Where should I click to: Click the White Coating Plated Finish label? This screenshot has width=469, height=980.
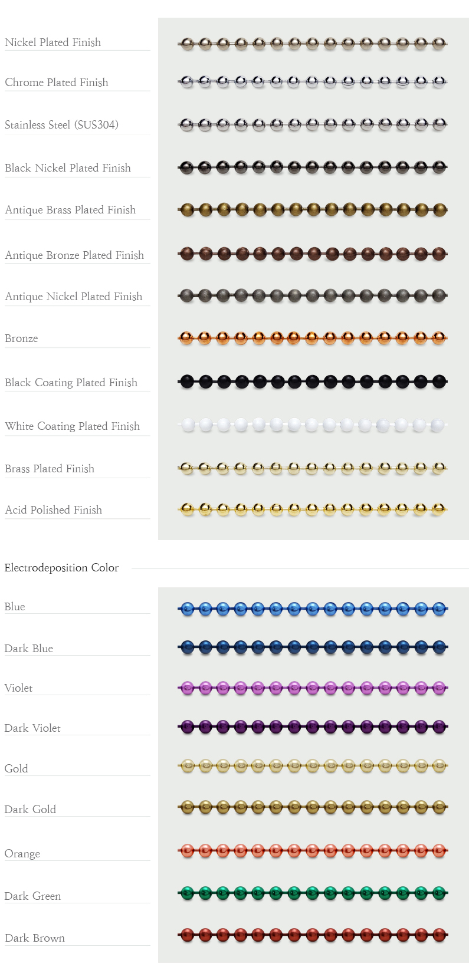(73, 426)
